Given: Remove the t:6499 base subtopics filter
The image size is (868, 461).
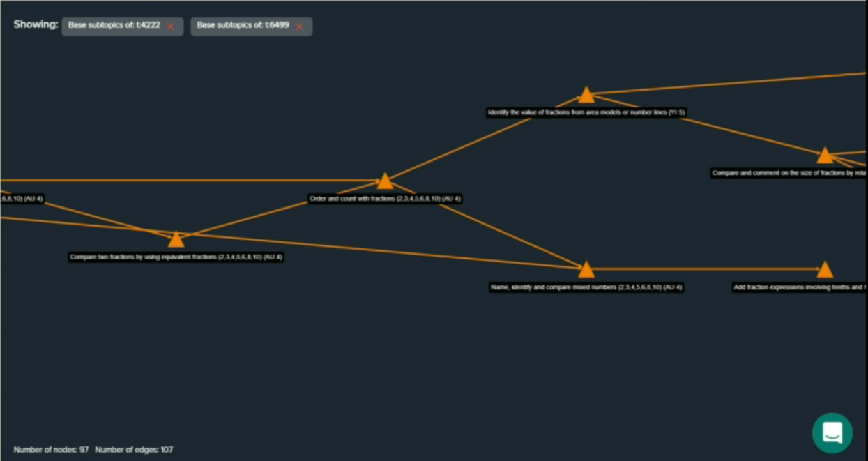Looking at the screenshot, I should coord(299,26).
